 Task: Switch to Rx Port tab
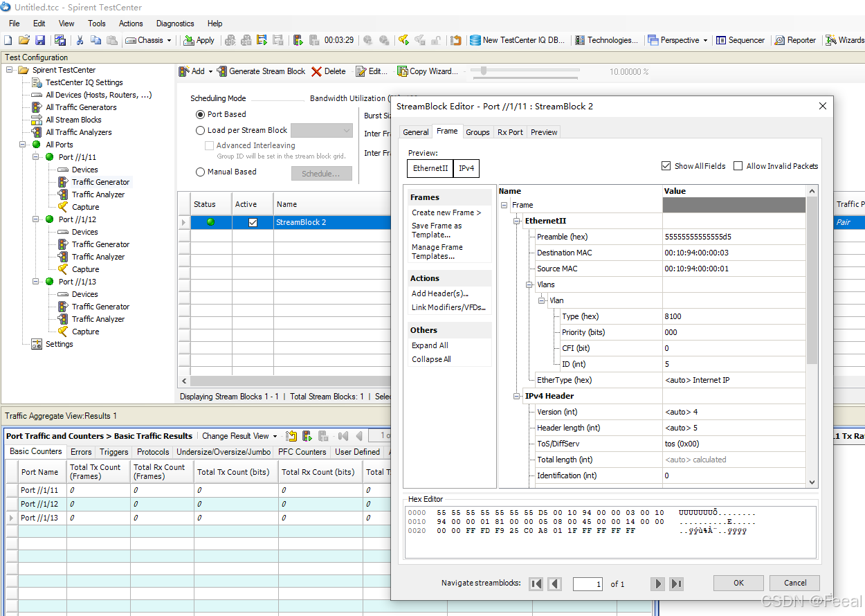[x=510, y=132]
